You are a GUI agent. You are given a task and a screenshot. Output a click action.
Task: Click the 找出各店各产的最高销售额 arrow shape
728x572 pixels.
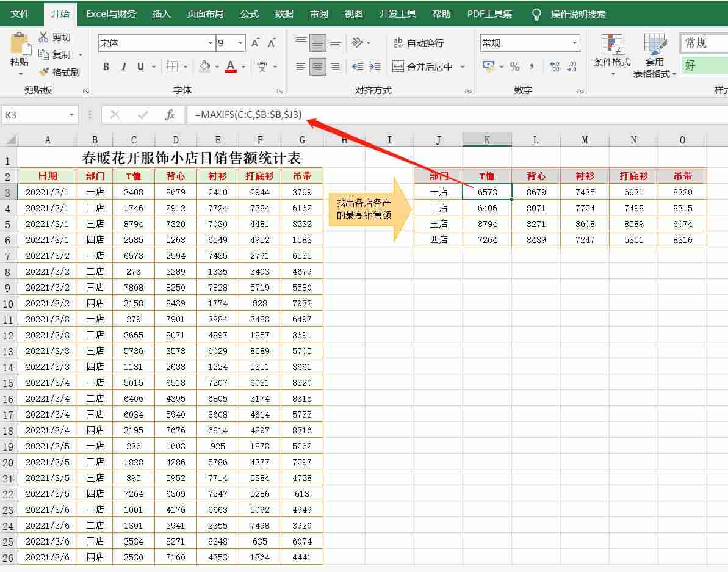click(x=370, y=209)
